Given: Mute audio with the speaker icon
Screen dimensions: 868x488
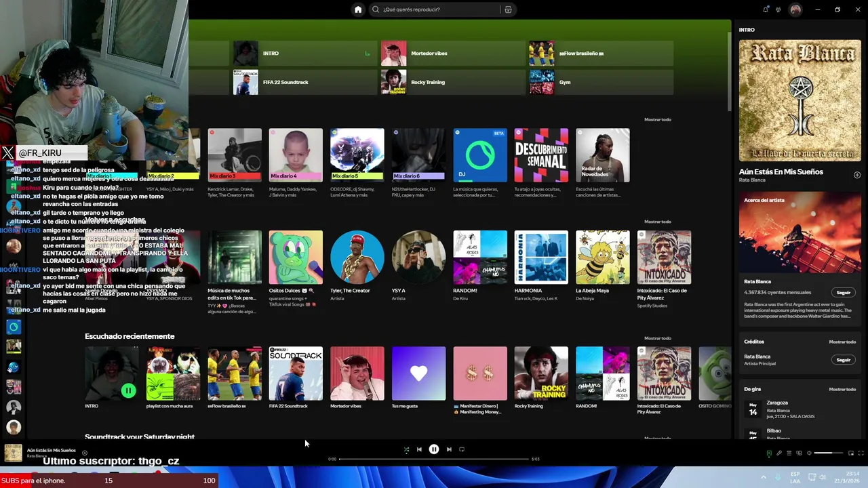Looking at the screenshot, I should [x=809, y=453].
